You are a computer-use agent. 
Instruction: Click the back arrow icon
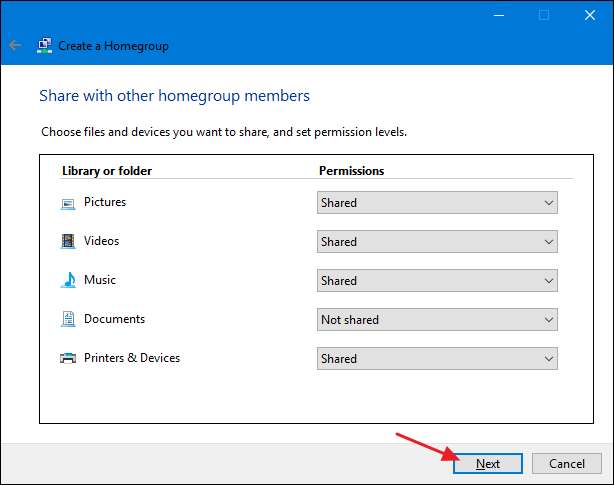[15, 45]
